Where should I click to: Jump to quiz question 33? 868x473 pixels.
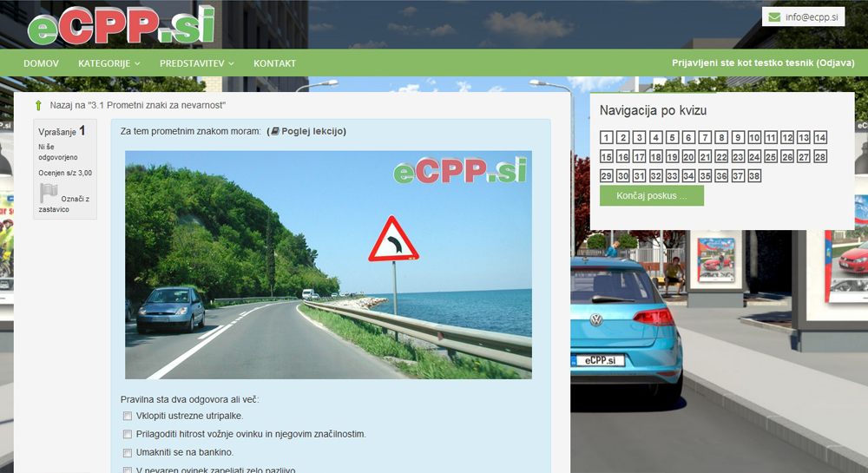click(x=672, y=176)
